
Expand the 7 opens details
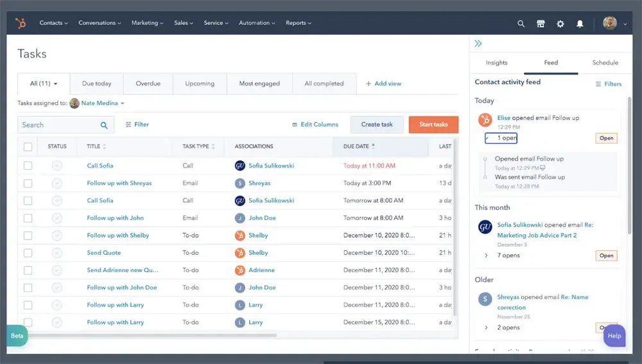(x=487, y=256)
